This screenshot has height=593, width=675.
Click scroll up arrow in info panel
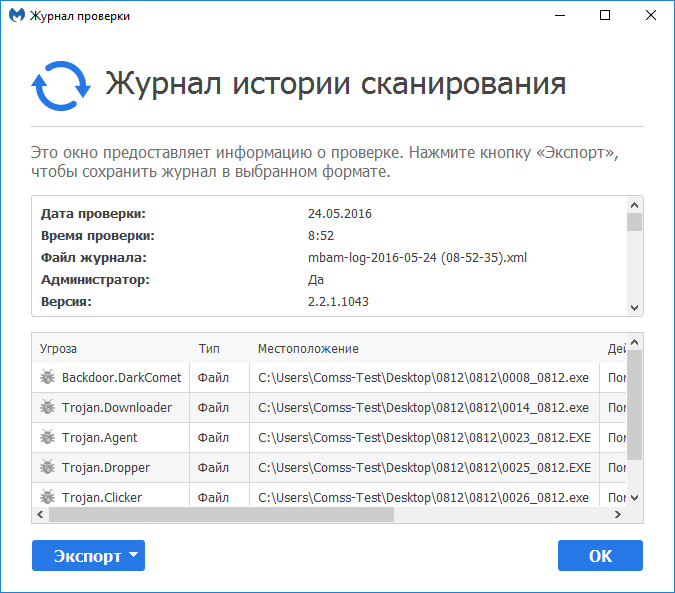[x=634, y=205]
